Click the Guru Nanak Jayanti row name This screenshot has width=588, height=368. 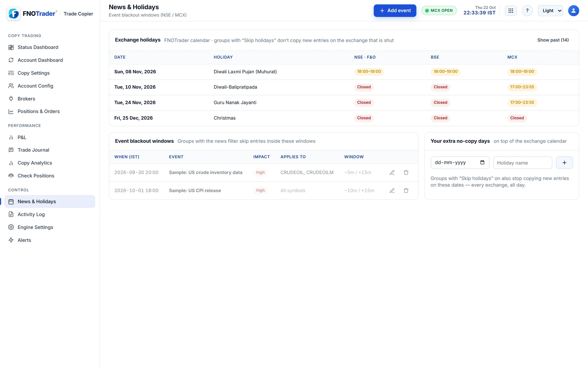click(235, 103)
